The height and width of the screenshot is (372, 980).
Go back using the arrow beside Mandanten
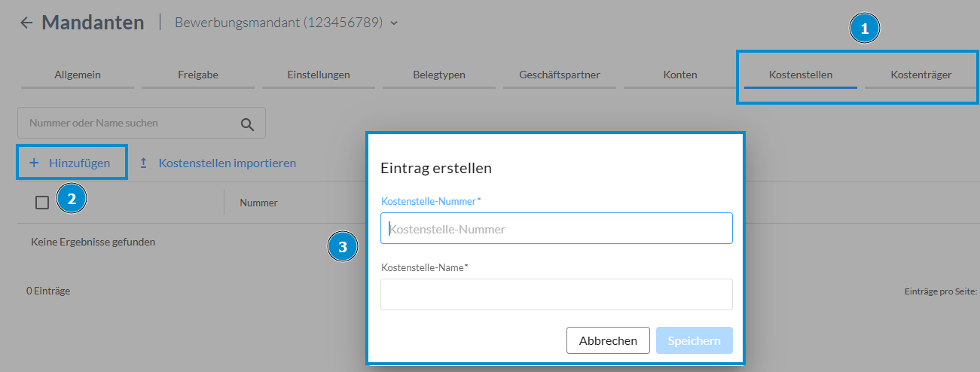[26, 23]
